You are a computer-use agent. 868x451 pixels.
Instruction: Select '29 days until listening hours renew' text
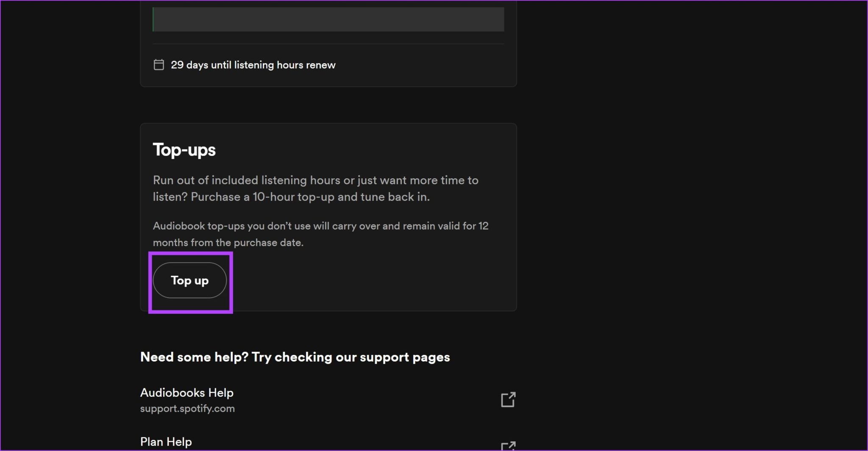coord(253,65)
